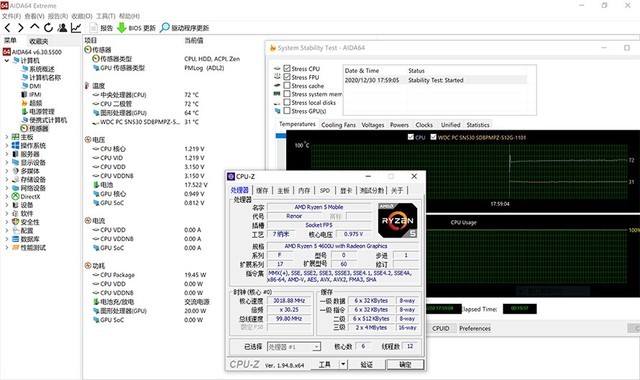Toggle the Stress CPU checkbox
This screenshot has height=380, width=640.
[287, 69]
